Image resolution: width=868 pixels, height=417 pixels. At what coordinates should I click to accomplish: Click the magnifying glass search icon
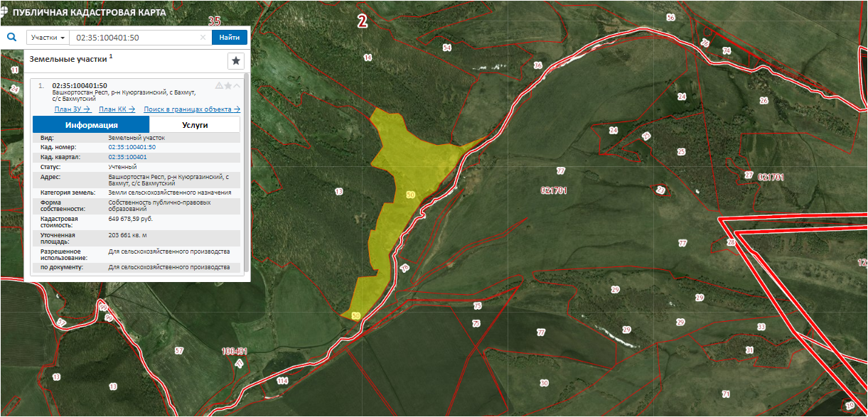click(x=12, y=38)
